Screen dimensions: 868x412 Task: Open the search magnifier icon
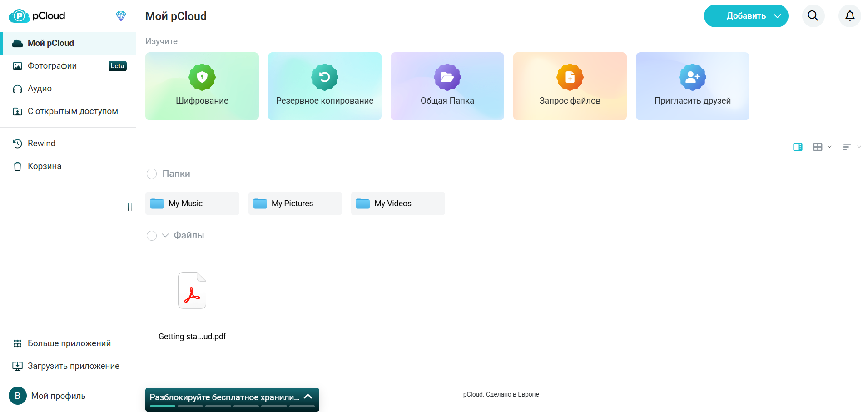tap(813, 16)
